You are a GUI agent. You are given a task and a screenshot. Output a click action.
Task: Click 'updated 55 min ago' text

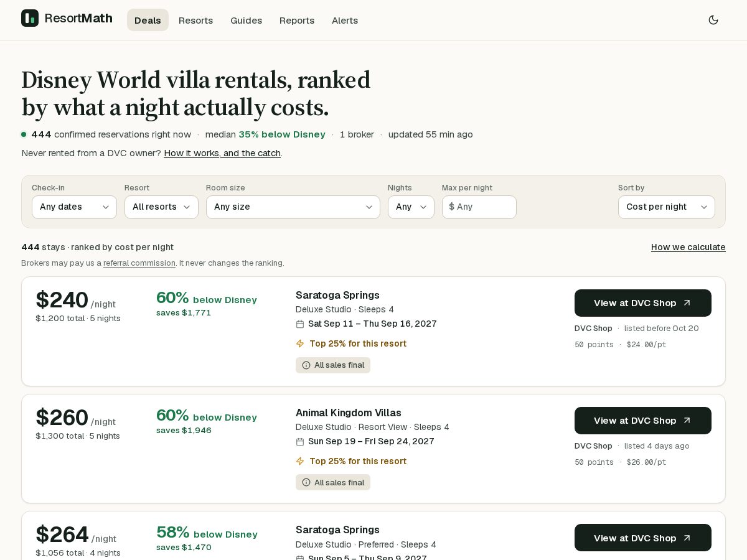tap(431, 134)
